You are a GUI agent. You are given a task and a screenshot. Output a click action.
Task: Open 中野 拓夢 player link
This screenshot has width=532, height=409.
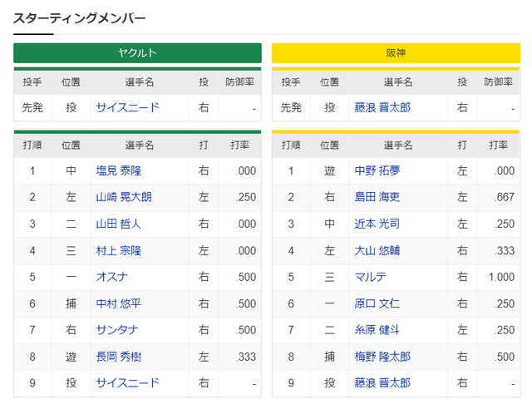pyautogui.click(x=377, y=170)
